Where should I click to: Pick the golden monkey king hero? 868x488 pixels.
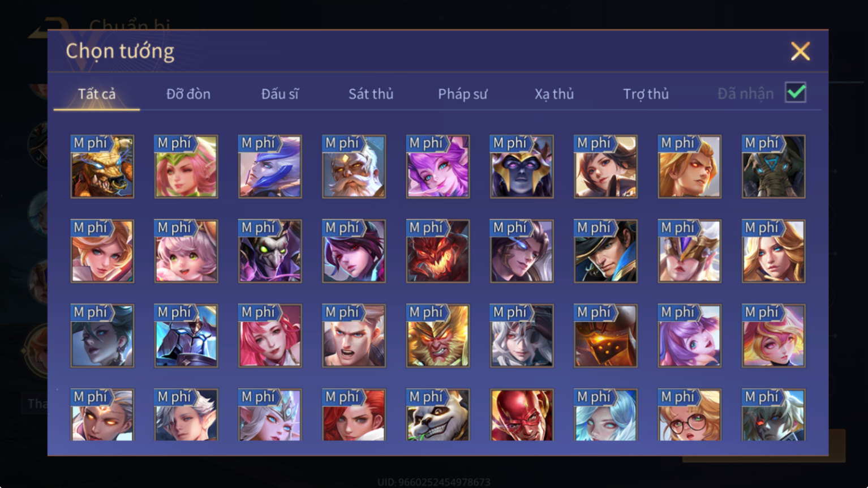click(438, 336)
